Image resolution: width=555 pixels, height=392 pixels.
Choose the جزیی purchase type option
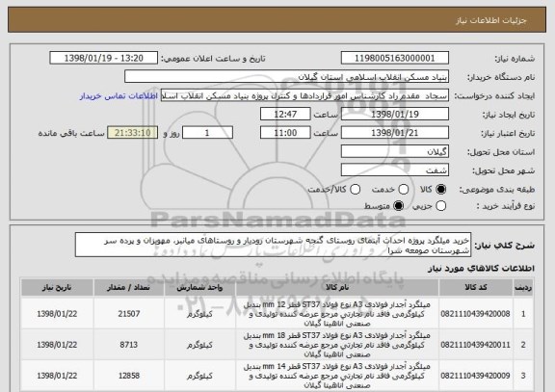point(440,206)
